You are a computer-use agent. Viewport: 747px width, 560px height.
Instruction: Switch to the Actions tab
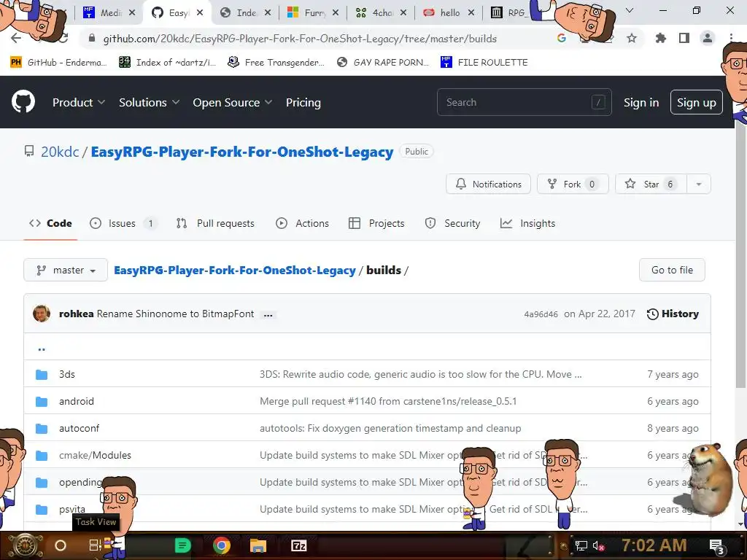pos(303,223)
